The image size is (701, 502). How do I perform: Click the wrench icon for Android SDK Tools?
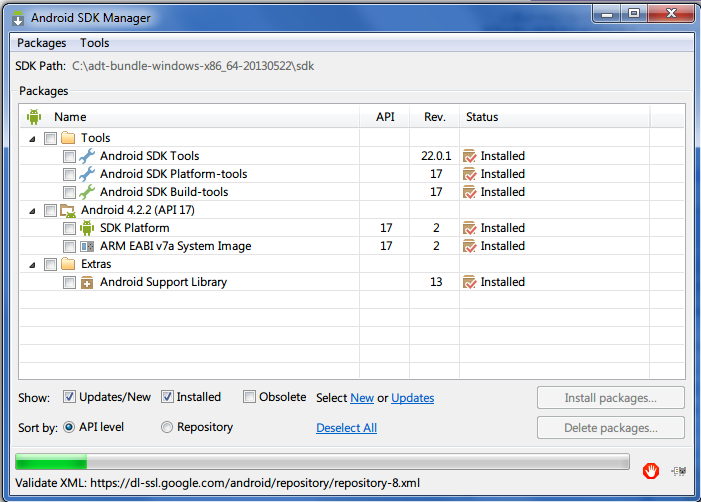coord(87,156)
